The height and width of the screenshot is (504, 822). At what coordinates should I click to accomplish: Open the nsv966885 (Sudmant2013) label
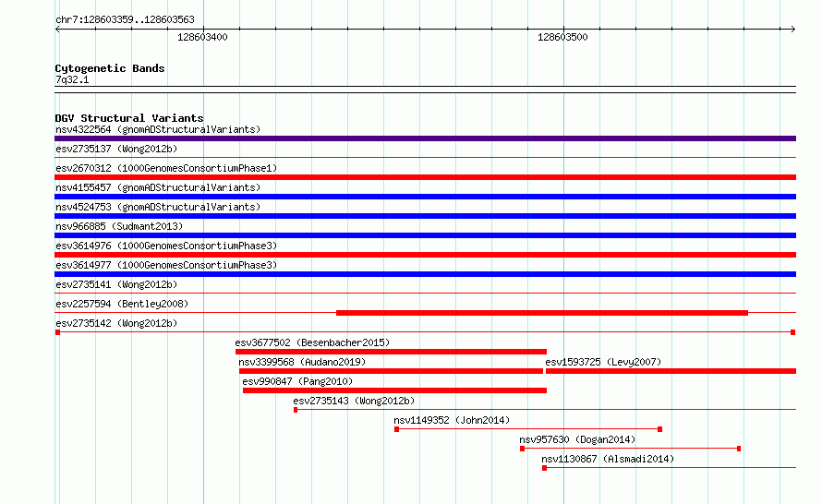coord(119,226)
